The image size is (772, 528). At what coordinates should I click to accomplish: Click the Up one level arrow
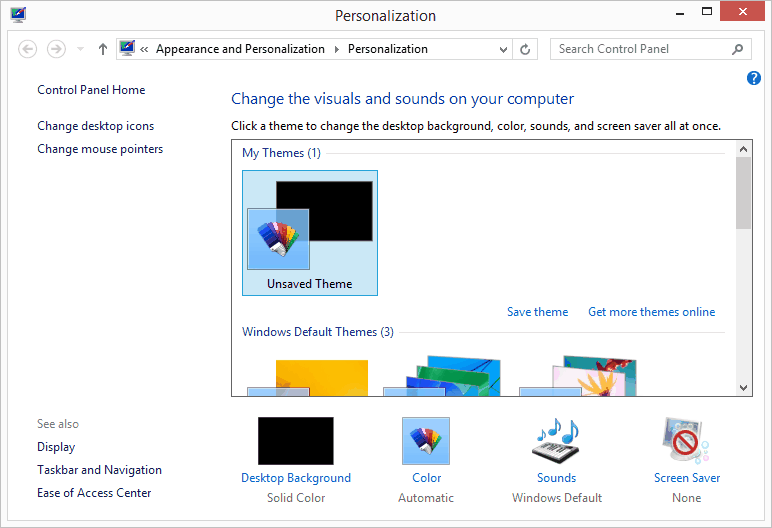click(x=103, y=49)
